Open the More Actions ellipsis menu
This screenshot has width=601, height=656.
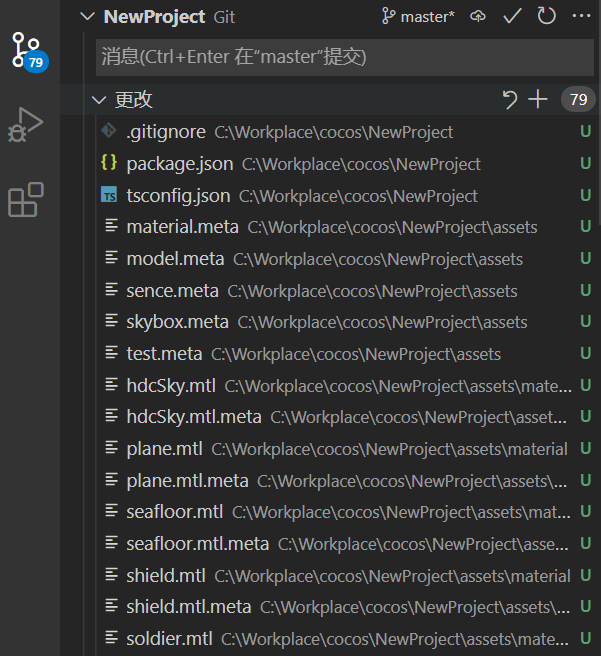click(581, 16)
